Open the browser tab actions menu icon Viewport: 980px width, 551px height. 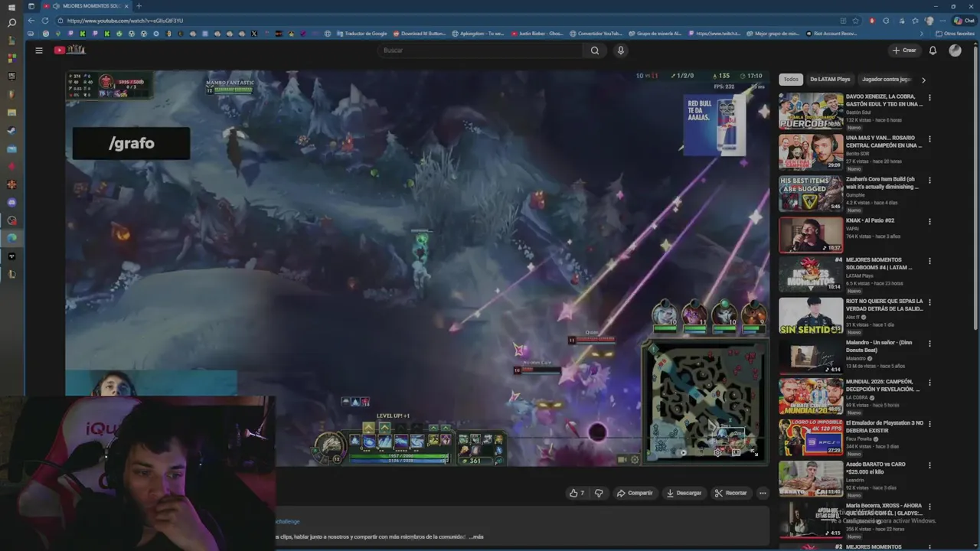click(x=31, y=6)
